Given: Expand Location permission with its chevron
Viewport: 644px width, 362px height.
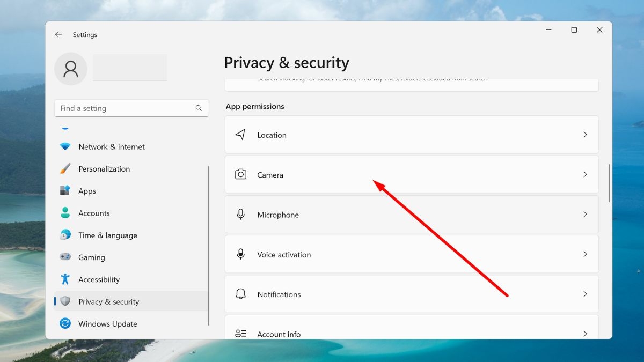Looking at the screenshot, I should pyautogui.click(x=585, y=135).
